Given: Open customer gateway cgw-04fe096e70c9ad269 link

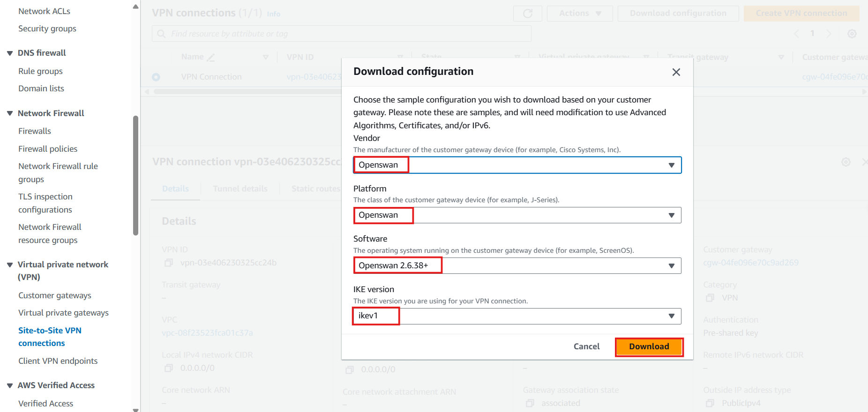Looking at the screenshot, I should (x=751, y=263).
